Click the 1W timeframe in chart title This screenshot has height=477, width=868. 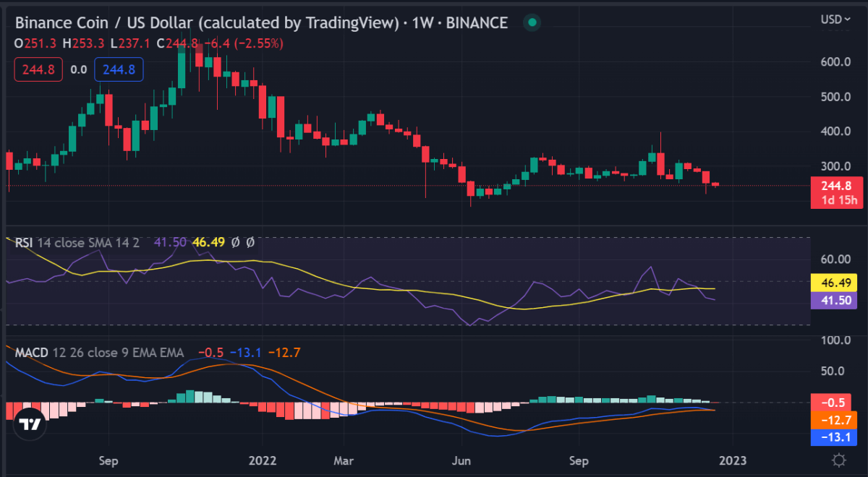tap(422, 23)
